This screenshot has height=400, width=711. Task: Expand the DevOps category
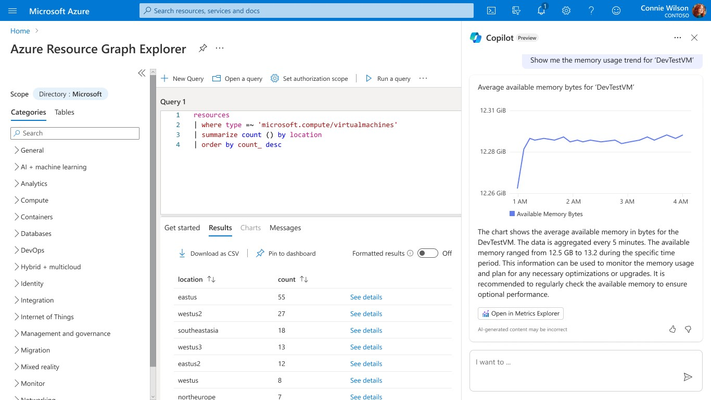tap(16, 250)
